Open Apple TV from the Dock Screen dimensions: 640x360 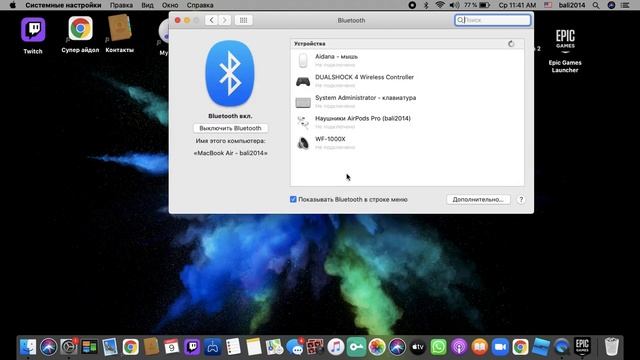[x=418, y=347]
